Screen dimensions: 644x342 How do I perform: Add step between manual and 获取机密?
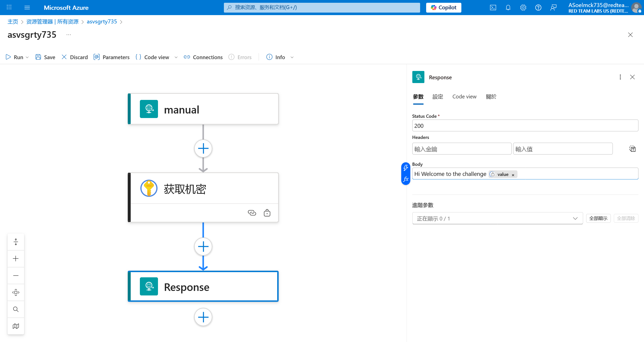click(203, 148)
